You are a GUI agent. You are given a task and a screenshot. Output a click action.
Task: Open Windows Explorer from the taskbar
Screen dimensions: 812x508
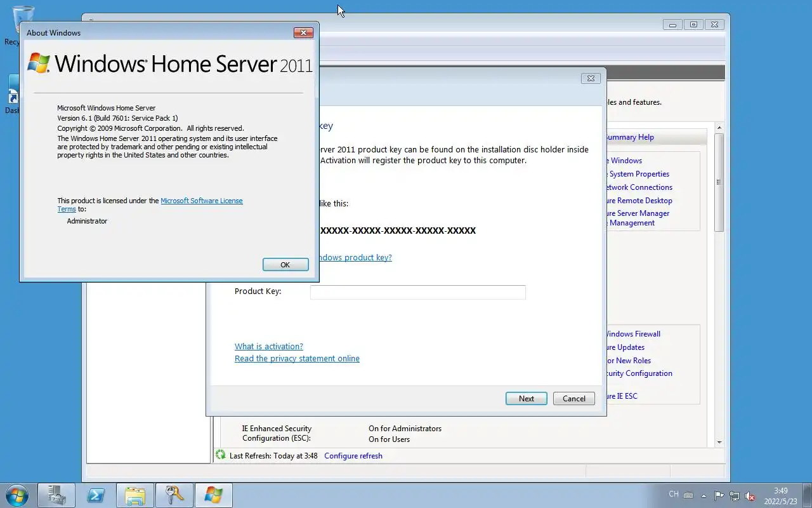tap(135, 495)
